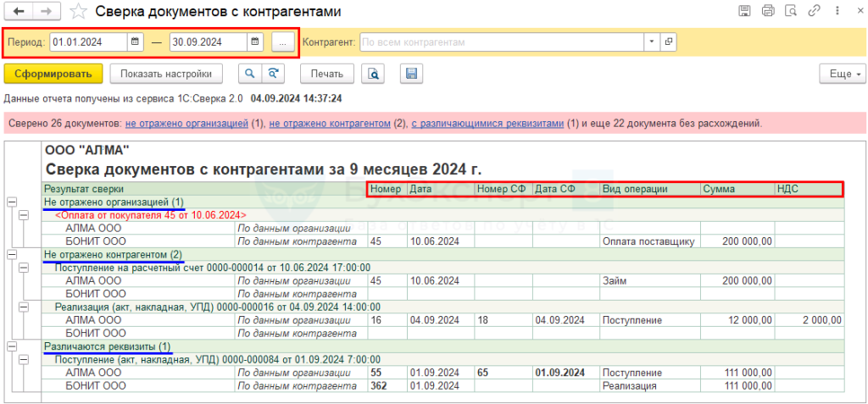Click the period start date input field
The height and width of the screenshot is (404, 868).
tap(88, 42)
